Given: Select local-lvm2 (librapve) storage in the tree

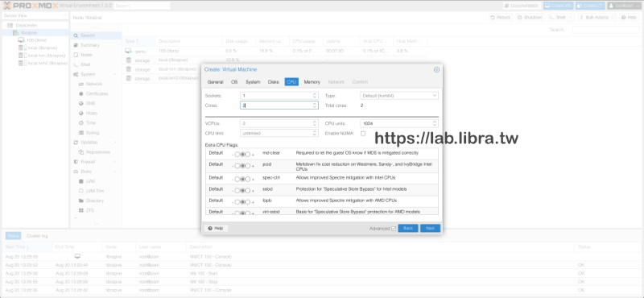Looking at the screenshot, I should coord(47,64).
